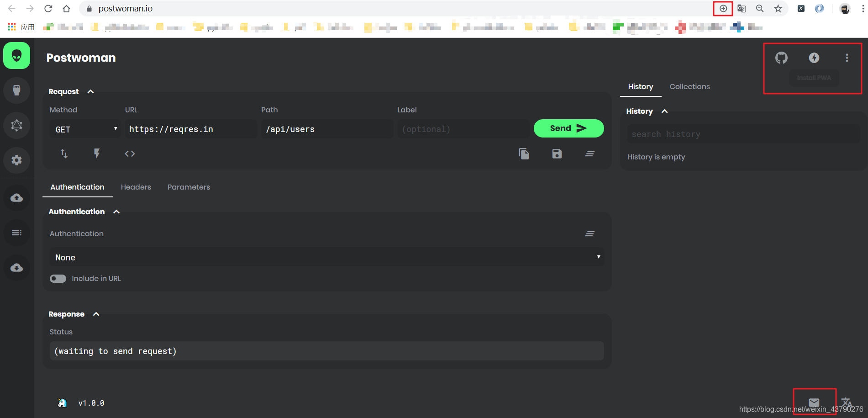This screenshot has width=868, height=418.
Task: Clear request fields with lines icon
Action: (590, 154)
